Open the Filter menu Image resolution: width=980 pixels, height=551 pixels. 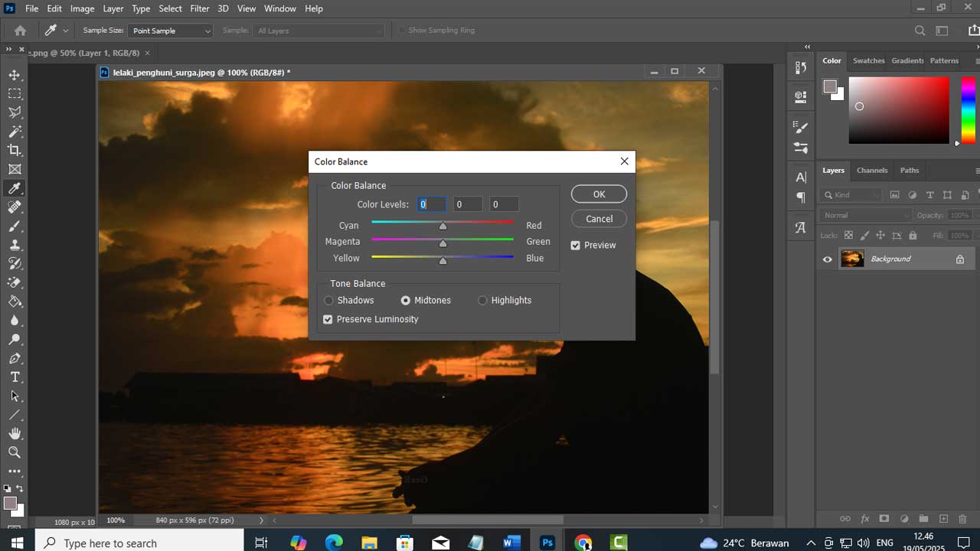point(200,8)
